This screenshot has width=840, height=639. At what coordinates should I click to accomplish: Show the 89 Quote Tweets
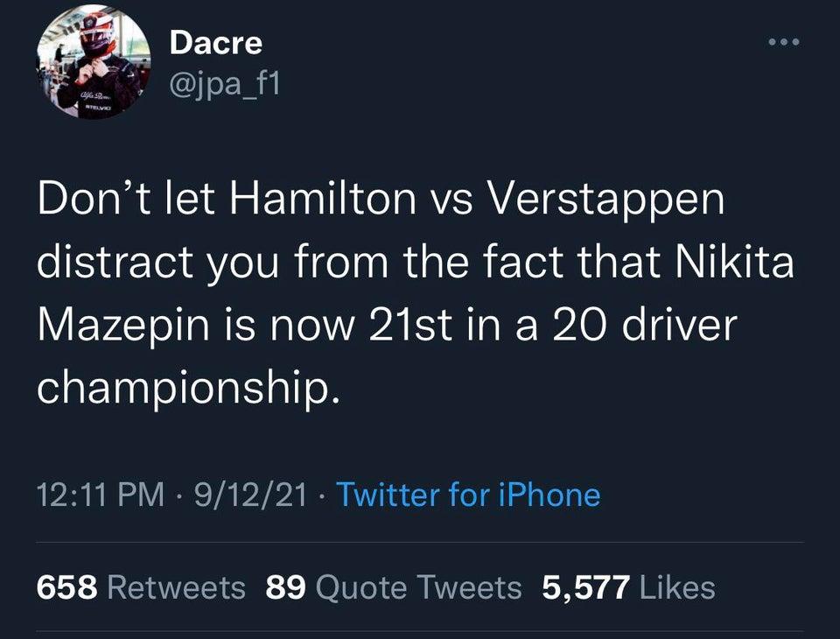pos(393,587)
